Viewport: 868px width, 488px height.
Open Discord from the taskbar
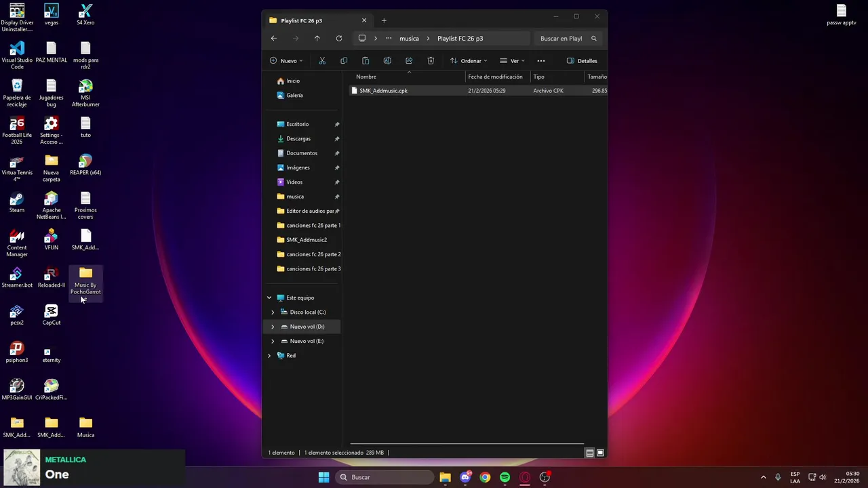[x=465, y=477]
